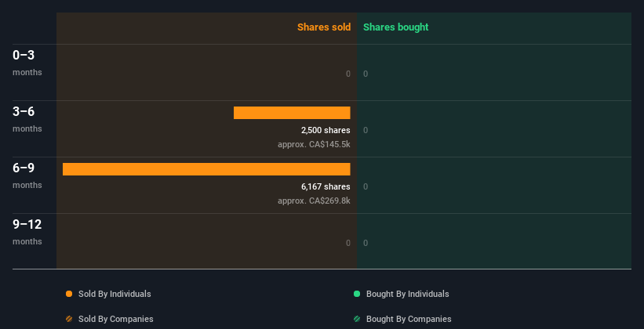Click the approx. CA$269.8k value text
Viewport: 644px width, 329px height.
314,201
